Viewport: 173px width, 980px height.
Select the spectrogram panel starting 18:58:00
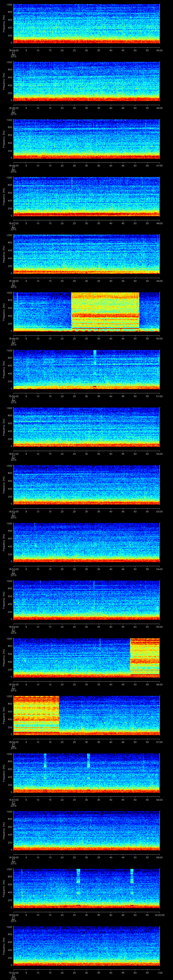tap(87, 830)
